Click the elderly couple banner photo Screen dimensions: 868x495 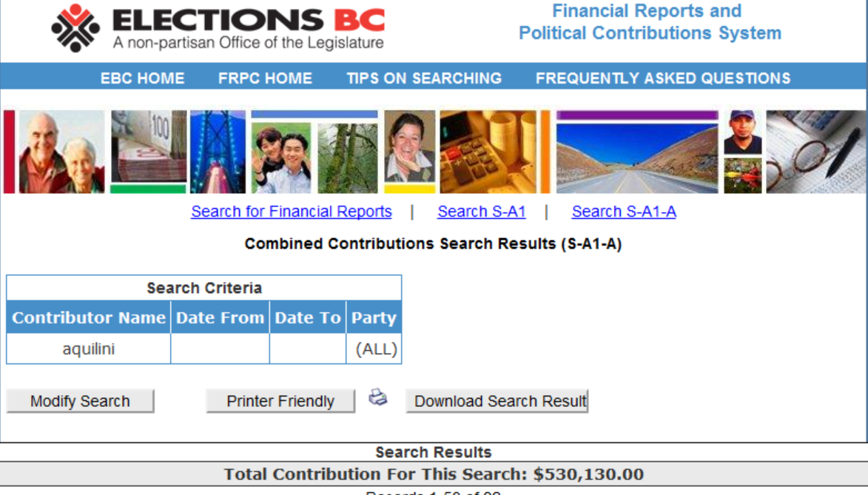[61, 152]
